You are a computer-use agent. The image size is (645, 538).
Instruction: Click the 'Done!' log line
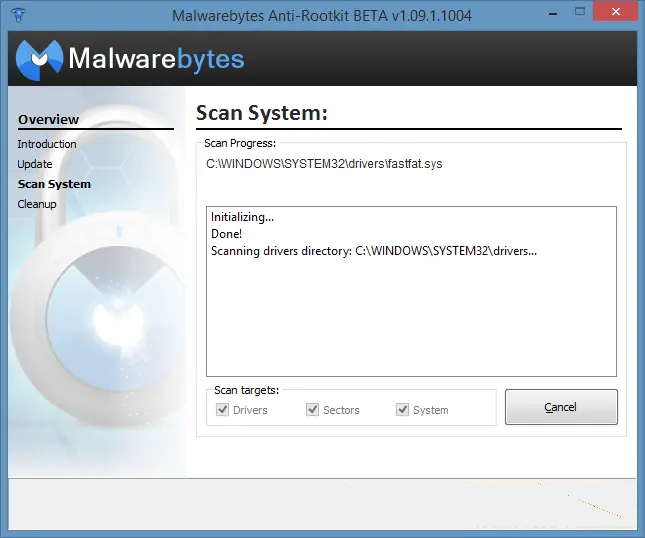point(226,234)
